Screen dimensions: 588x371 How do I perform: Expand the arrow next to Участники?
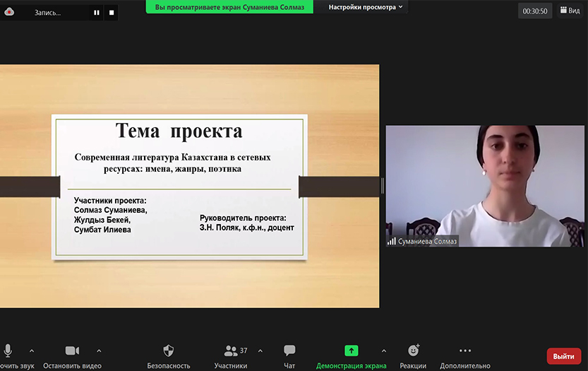click(260, 351)
